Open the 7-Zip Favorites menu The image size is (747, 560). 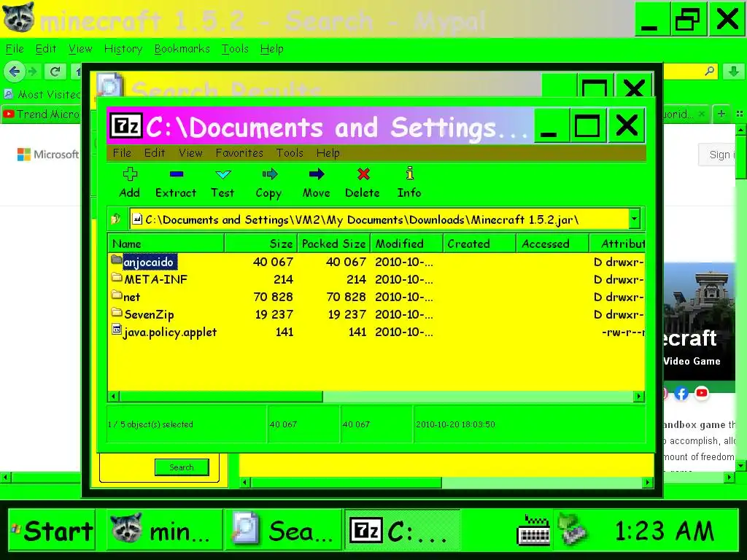[239, 153]
